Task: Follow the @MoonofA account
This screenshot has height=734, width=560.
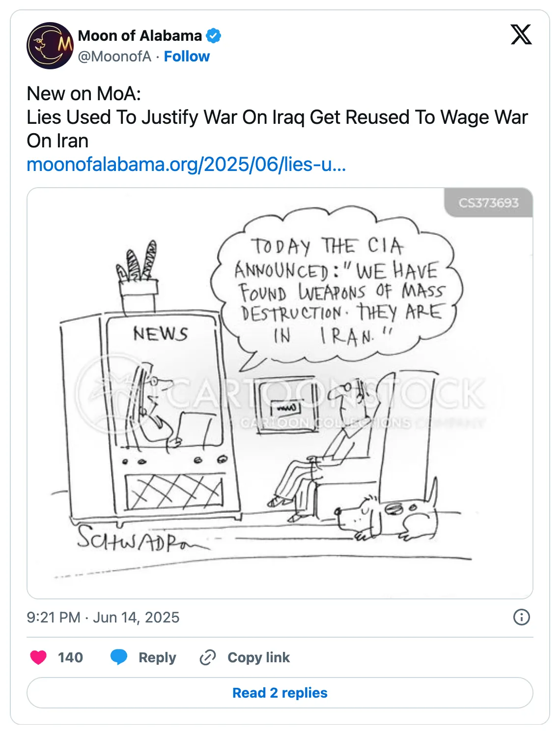Action: click(x=187, y=56)
